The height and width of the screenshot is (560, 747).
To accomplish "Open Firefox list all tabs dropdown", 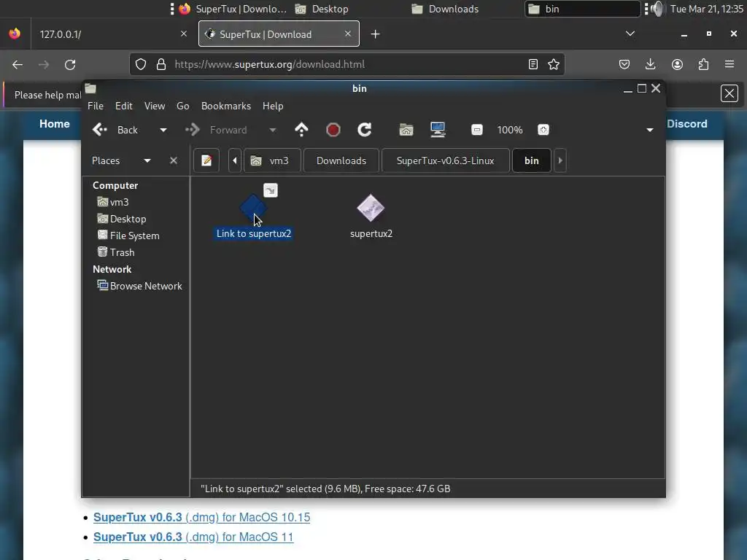I will point(630,34).
